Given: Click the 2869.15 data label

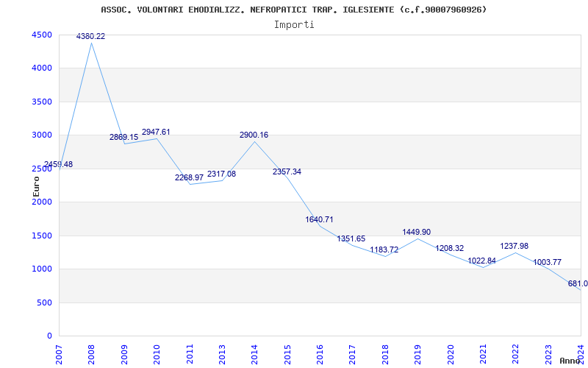Looking at the screenshot, I should point(123,138).
